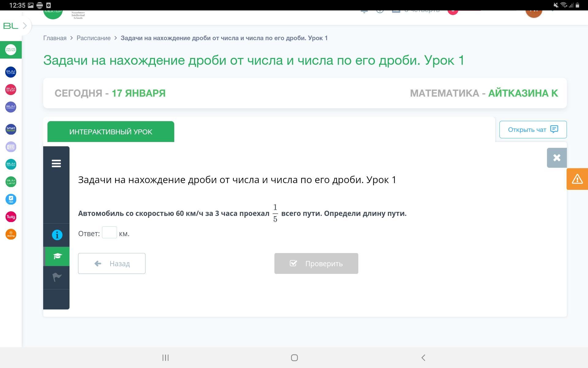Open the iTest sidebar icon
This screenshot has height=368, width=588.
pyautogui.click(x=11, y=199)
